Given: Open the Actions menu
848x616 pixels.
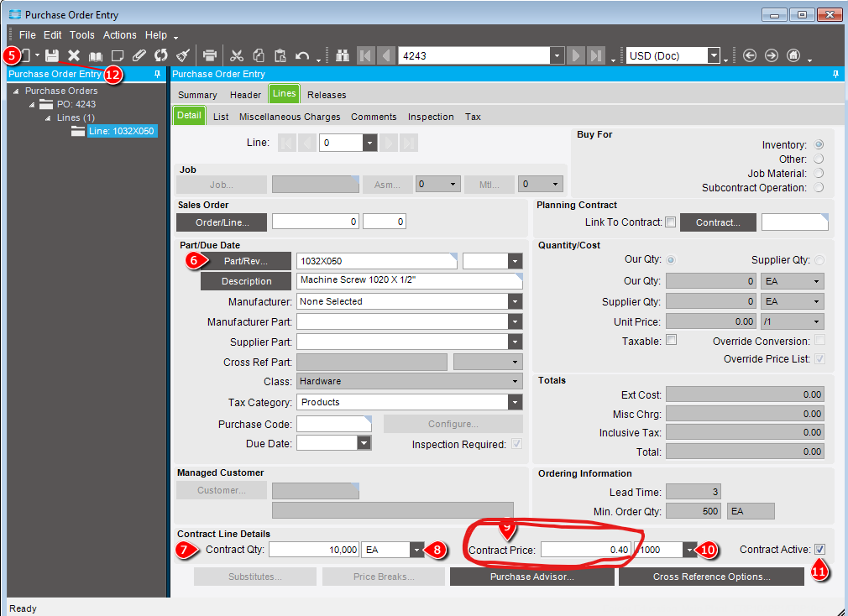Looking at the screenshot, I should [119, 35].
